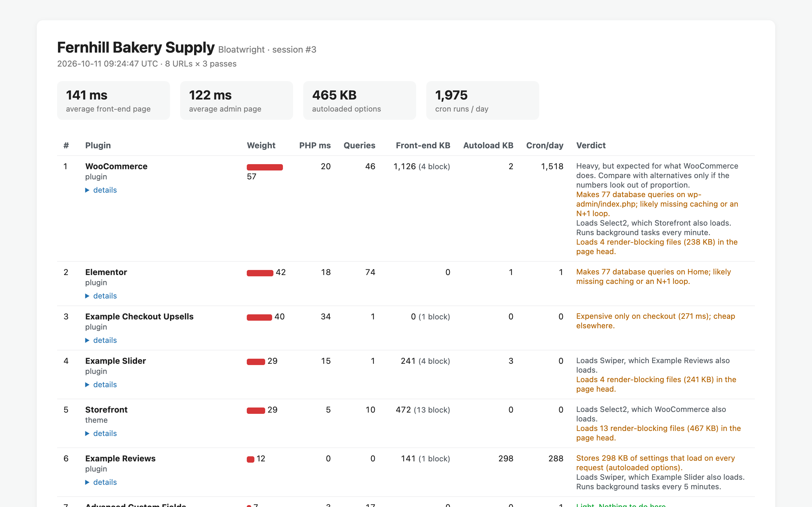The width and height of the screenshot is (812, 507).
Task: Click the WooCommerce red weight bar
Action: 265,167
